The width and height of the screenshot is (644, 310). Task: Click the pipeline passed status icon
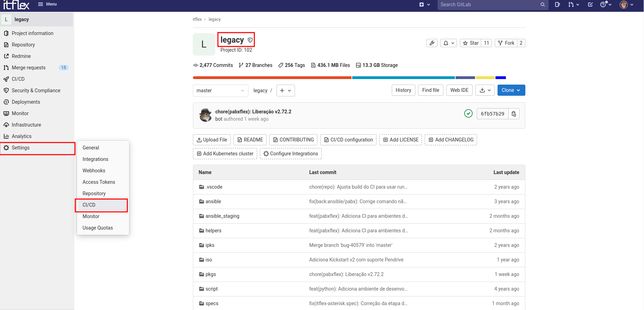[468, 113]
